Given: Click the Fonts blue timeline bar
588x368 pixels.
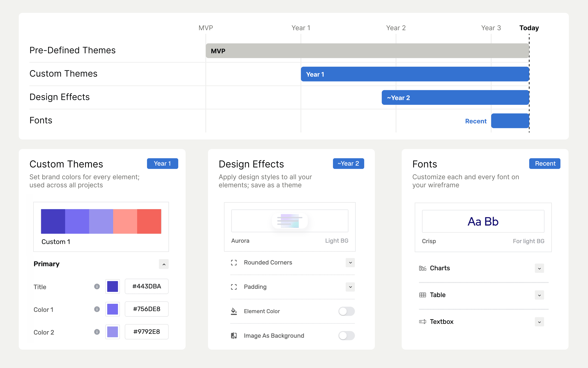Looking at the screenshot, I should [x=510, y=121].
